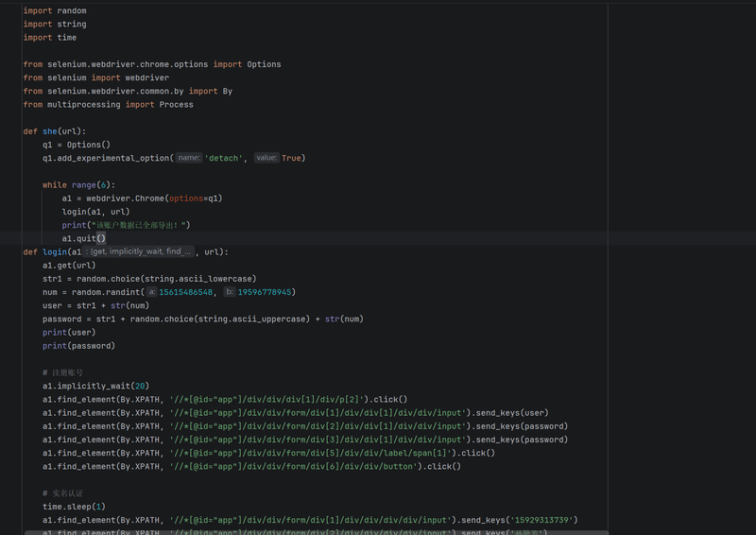
Task: Click the 'detach' string literal
Action: [x=223, y=158]
